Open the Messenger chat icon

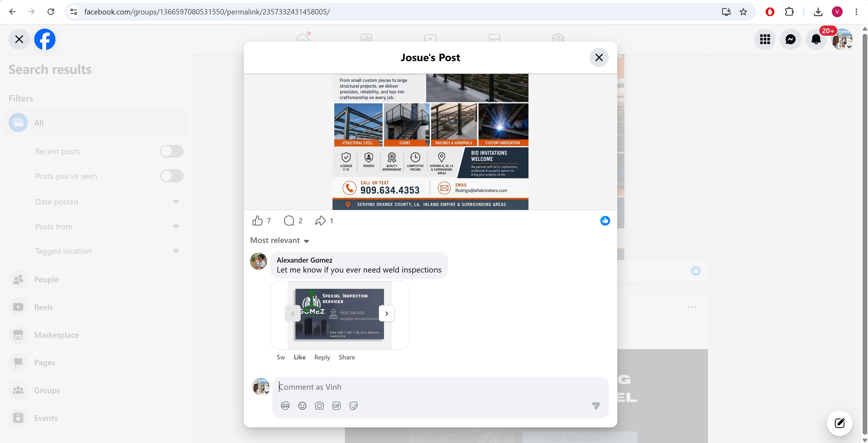pos(790,39)
